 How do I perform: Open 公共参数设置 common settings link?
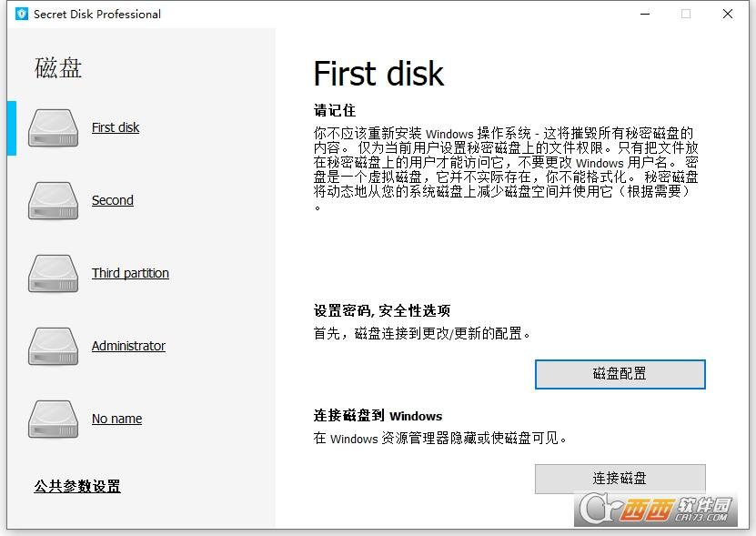[77, 486]
